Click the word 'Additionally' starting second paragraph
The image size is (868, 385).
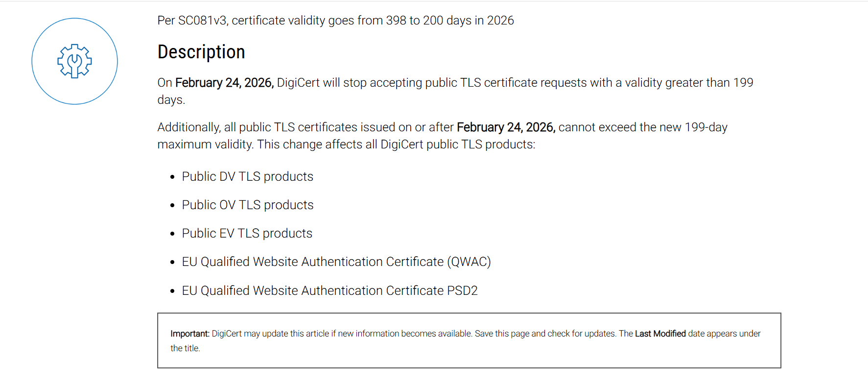(189, 127)
